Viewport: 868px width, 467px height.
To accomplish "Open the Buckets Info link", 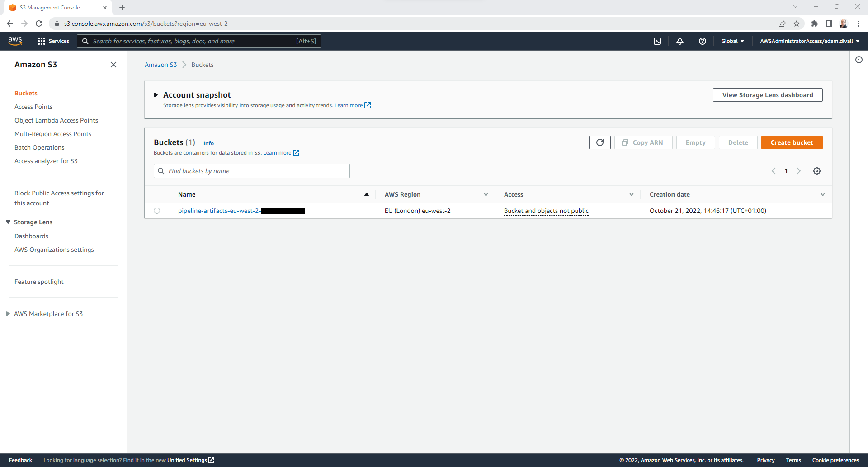I will pyautogui.click(x=208, y=143).
